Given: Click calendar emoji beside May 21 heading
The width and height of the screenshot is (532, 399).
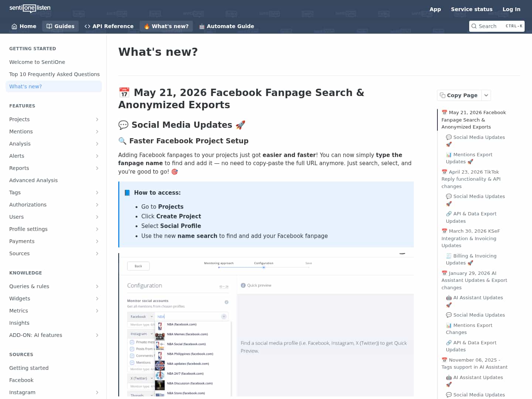Looking at the screenshot, I should click(x=124, y=92).
